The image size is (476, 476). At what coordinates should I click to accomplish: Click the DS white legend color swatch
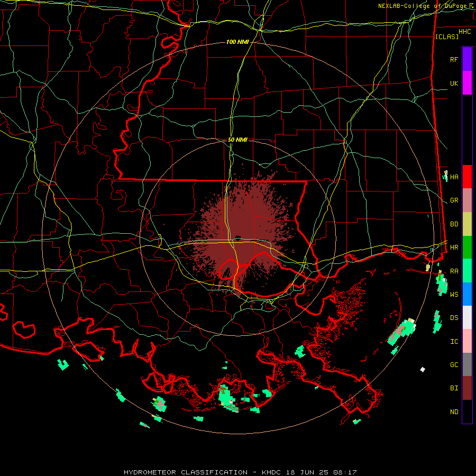click(x=467, y=317)
